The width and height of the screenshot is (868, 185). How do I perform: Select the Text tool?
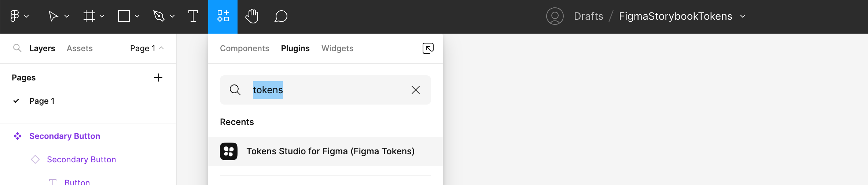coord(193,16)
